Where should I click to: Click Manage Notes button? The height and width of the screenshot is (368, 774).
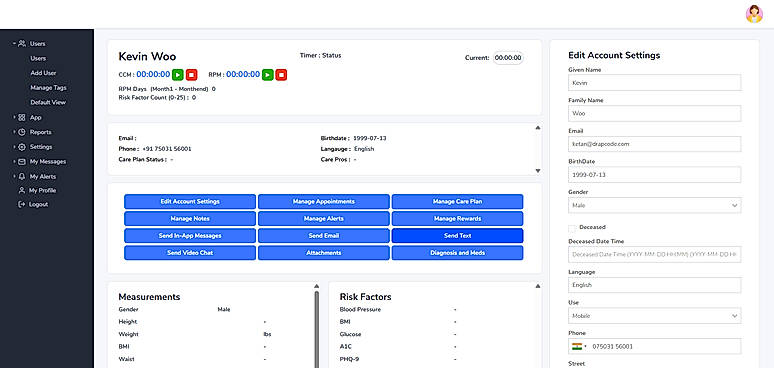(x=190, y=219)
